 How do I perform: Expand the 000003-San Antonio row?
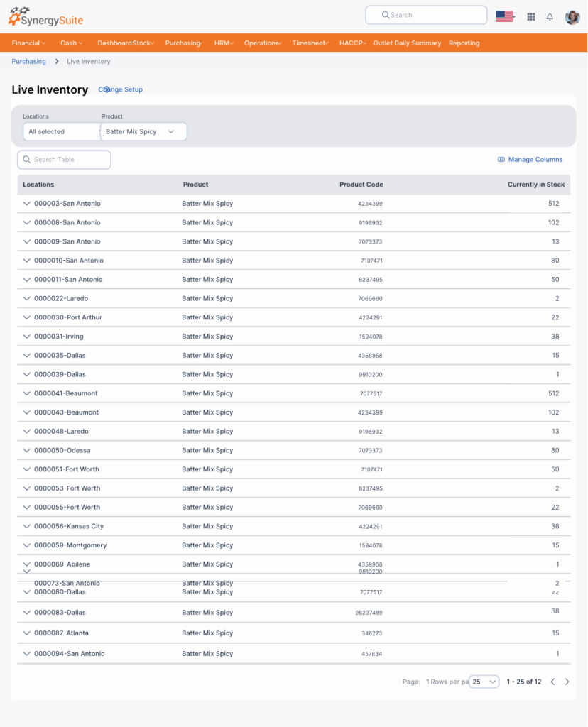pos(27,204)
